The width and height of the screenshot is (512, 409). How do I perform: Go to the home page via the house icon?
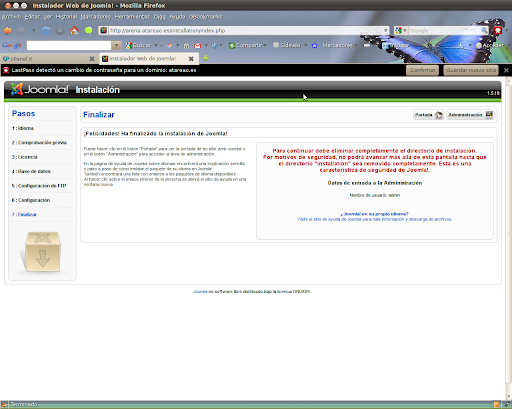point(74,30)
